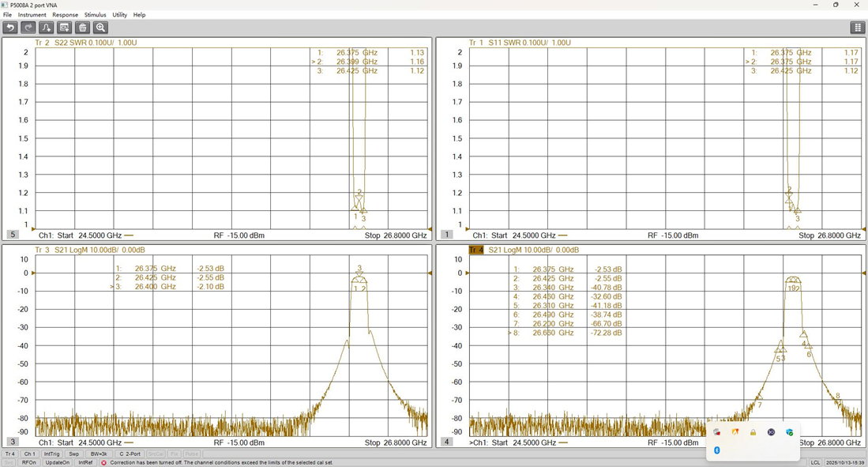Click the Redo arrow toolbar icon

[28, 28]
